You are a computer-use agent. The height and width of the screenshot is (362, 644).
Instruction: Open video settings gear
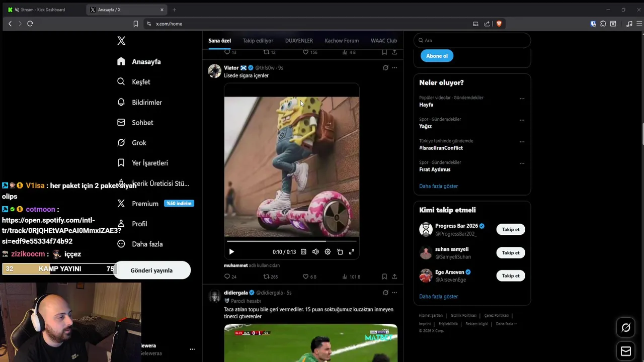[328, 252]
